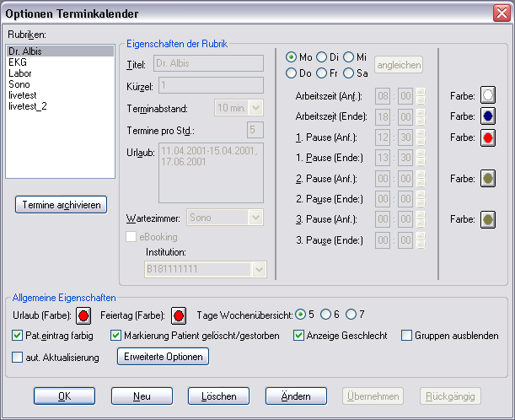Click the Ändern button
The image size is (515, 420).
pos(296,396)
